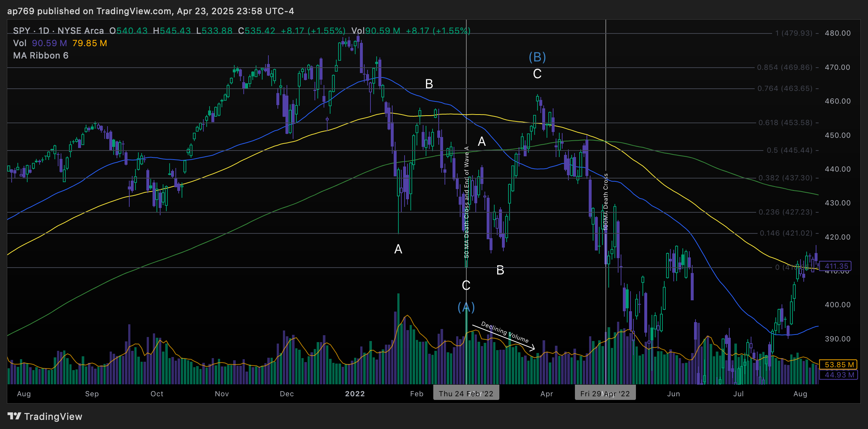
Task: Click the 411.35 current price tag
Action: 836,266
